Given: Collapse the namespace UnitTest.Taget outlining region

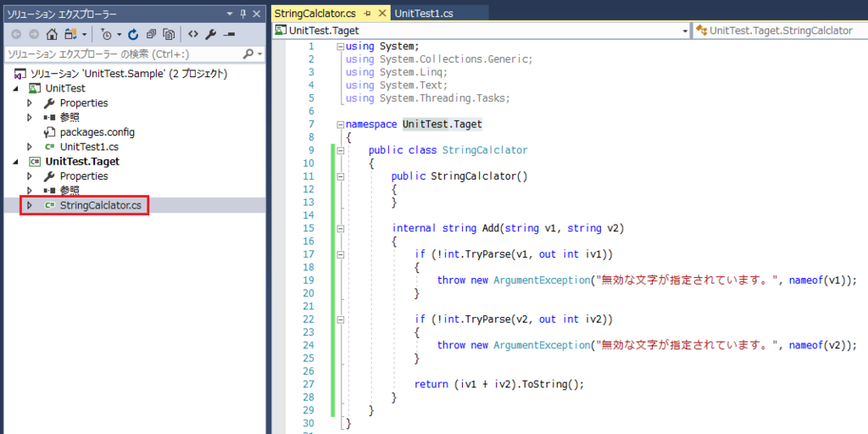Looking at the screenshot, I should tap(341, 125).
